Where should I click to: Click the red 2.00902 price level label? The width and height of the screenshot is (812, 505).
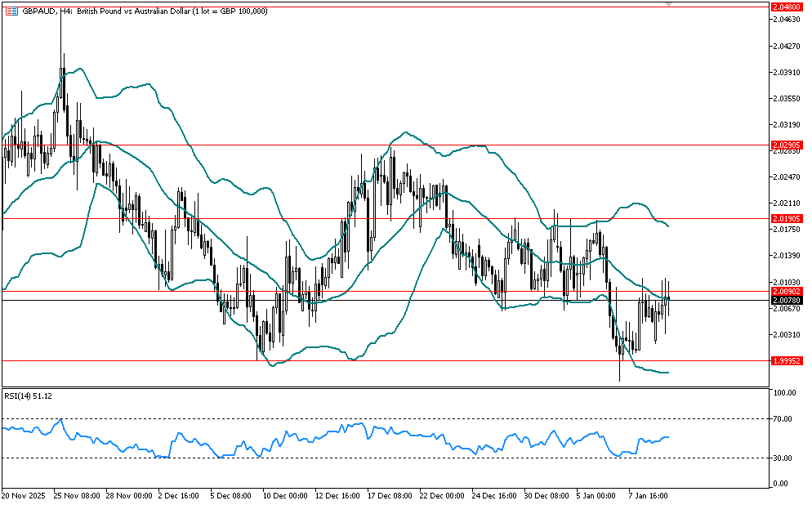(x=787, y=291)
